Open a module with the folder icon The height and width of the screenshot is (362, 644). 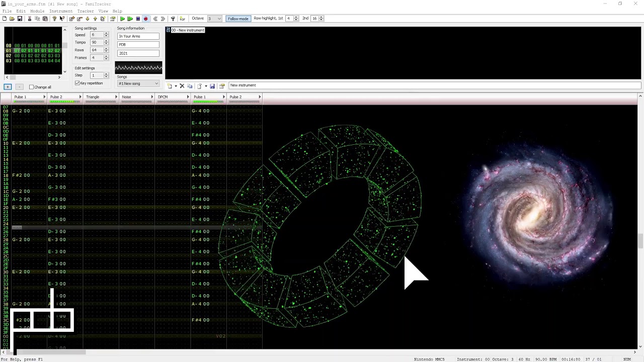tap(12, 19)
